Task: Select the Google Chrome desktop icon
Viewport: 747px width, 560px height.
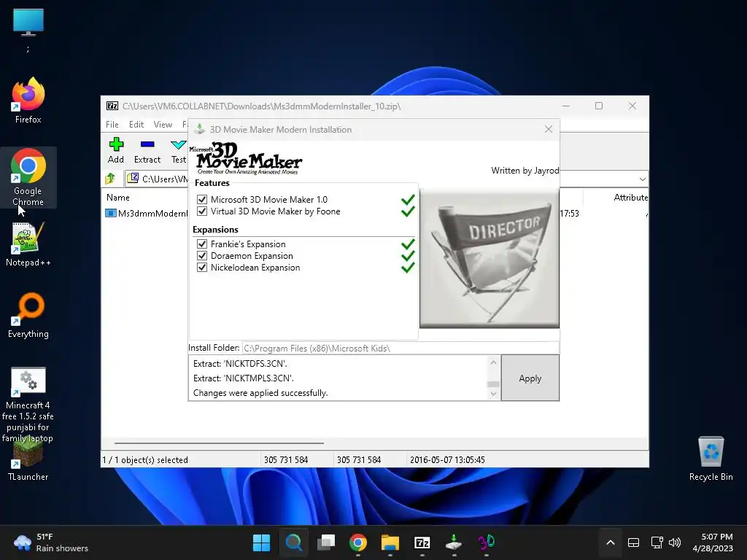Action: (28, 177)
